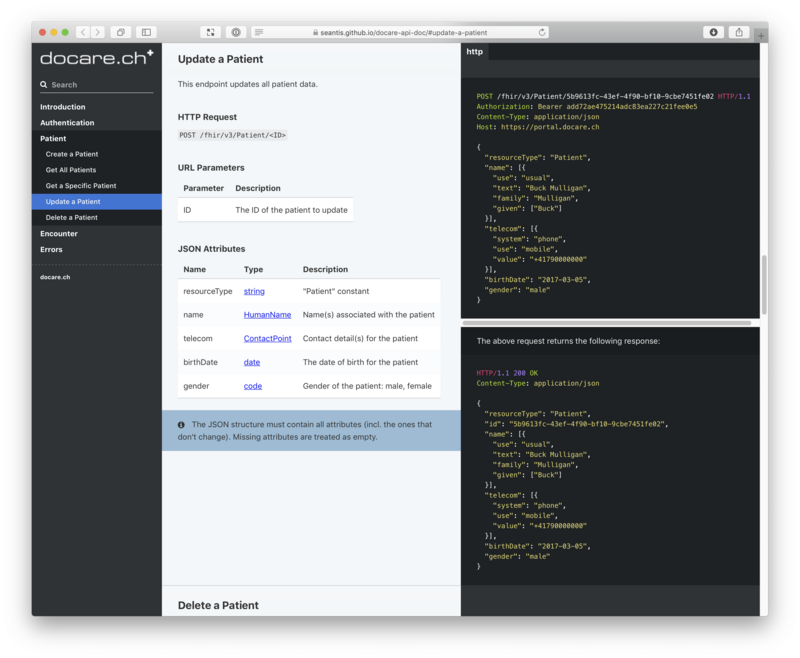800x658 pixels.
Task: Select the http language tab
Action: click(x=474, y=52)
